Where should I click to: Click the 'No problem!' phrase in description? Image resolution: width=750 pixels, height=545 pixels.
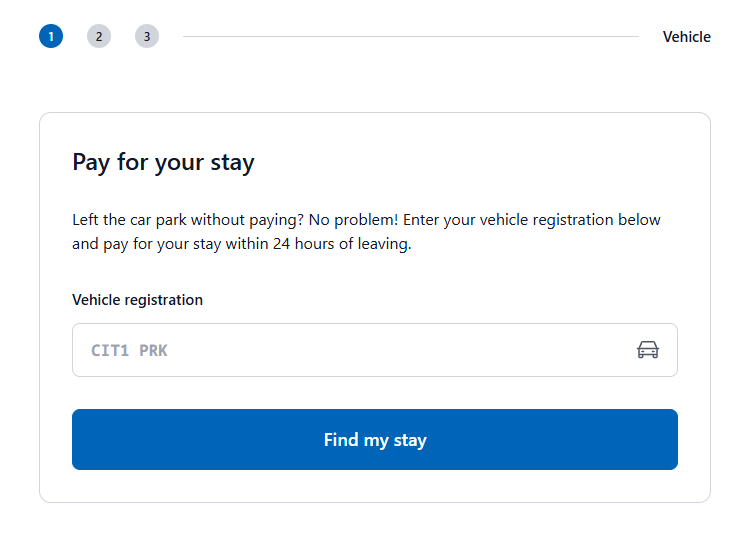[353, 220]
